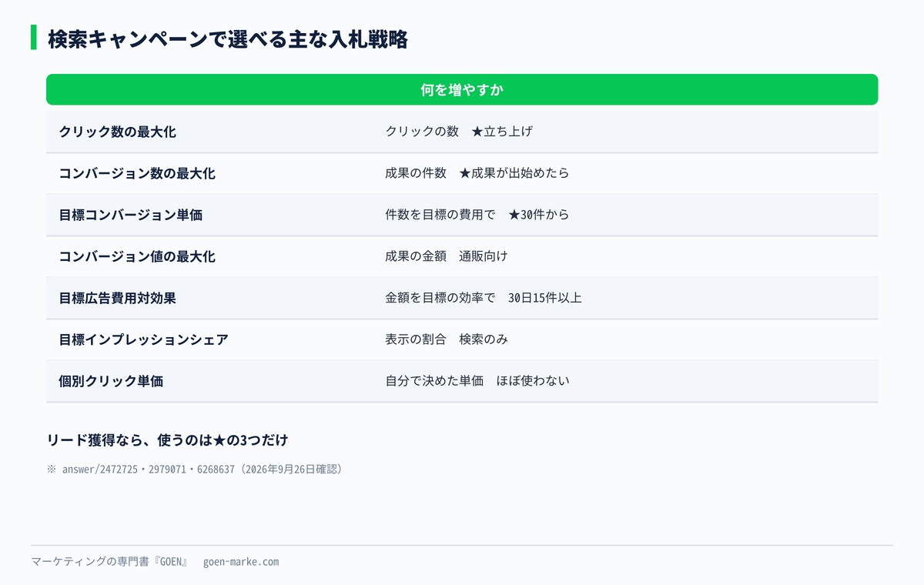Click the title '検索キャンペーンで選べる主な入札戦略'

(x=227, y=39)
